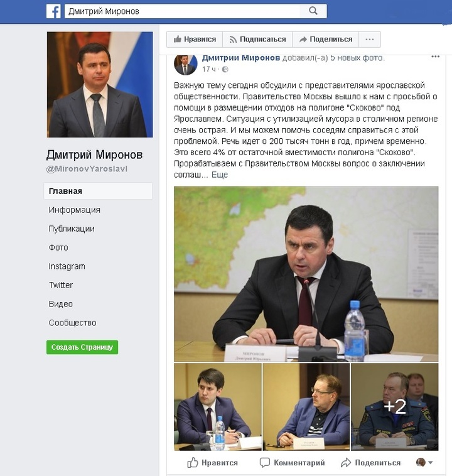Click the green Создать Страницу button
The width and height of the screenshot is (452, 476).
(82, 347)
